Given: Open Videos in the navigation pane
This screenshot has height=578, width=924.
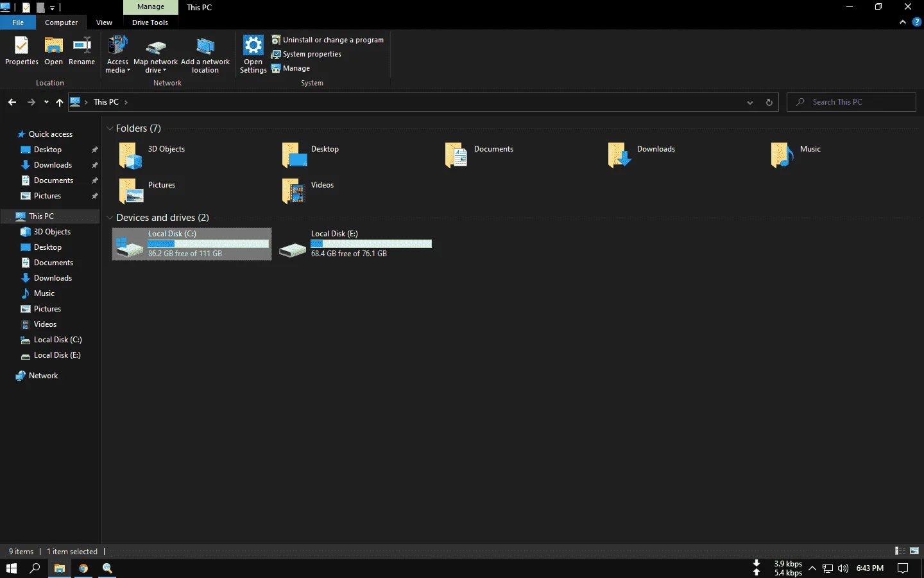Looking at the screenshot, I should 45,324.
